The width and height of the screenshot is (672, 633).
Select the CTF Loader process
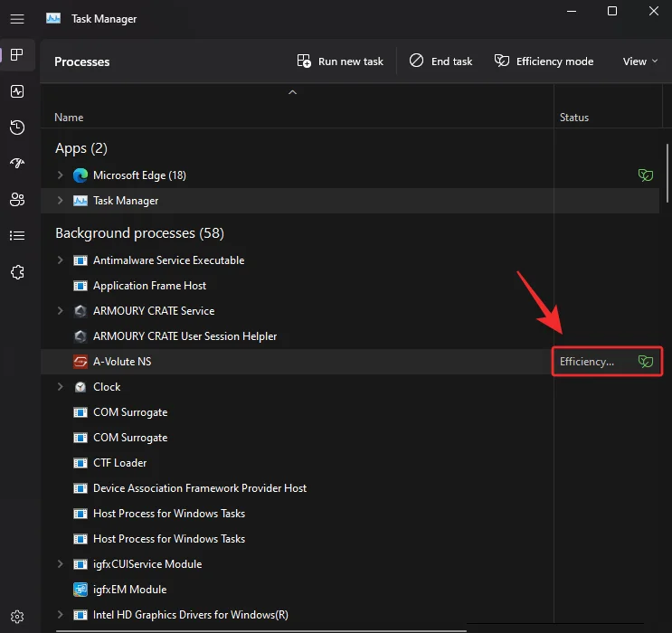coord(350,463)
